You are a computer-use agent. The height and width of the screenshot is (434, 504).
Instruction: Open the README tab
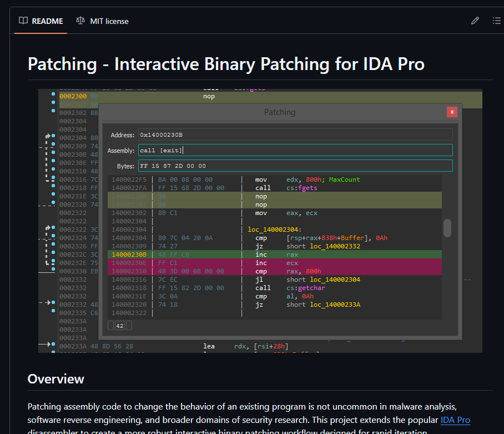click(x=41, y=21)
